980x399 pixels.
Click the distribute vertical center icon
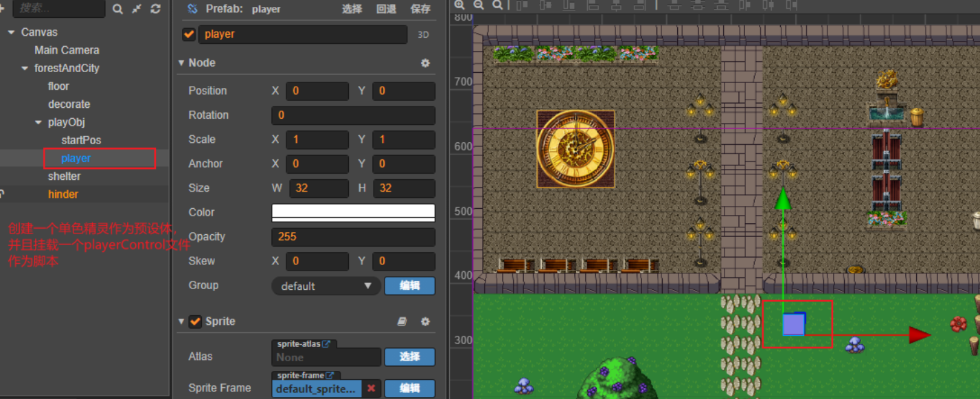697,5
